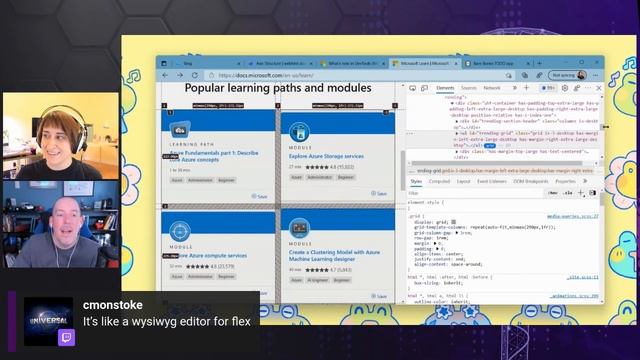This screenshot has width=640, height=360.
Task: Open the DevTools Network panel tab
Action: point(492,88)
